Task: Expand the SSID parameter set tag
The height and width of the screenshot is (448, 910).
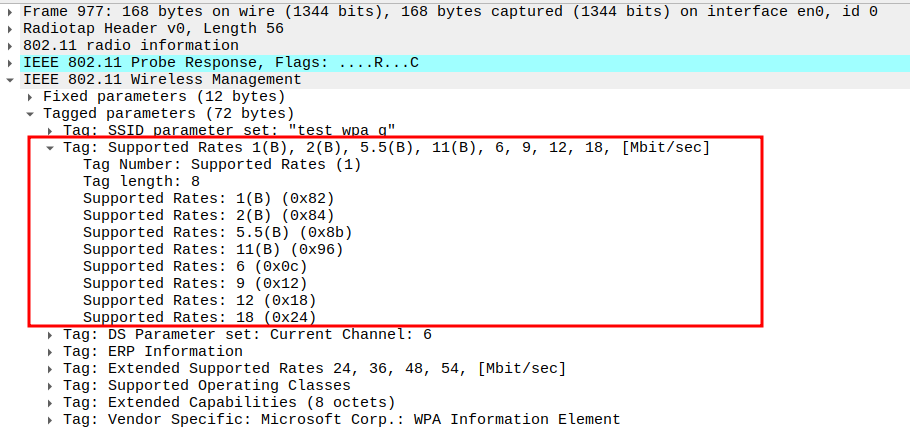Action: [x=51, y=130]
